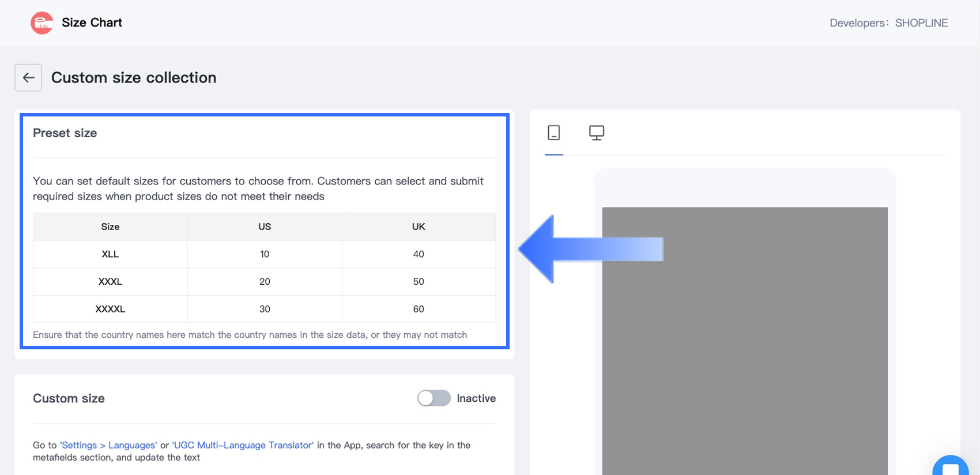
Task: Click the back arrow button
Action: [28, 78]
